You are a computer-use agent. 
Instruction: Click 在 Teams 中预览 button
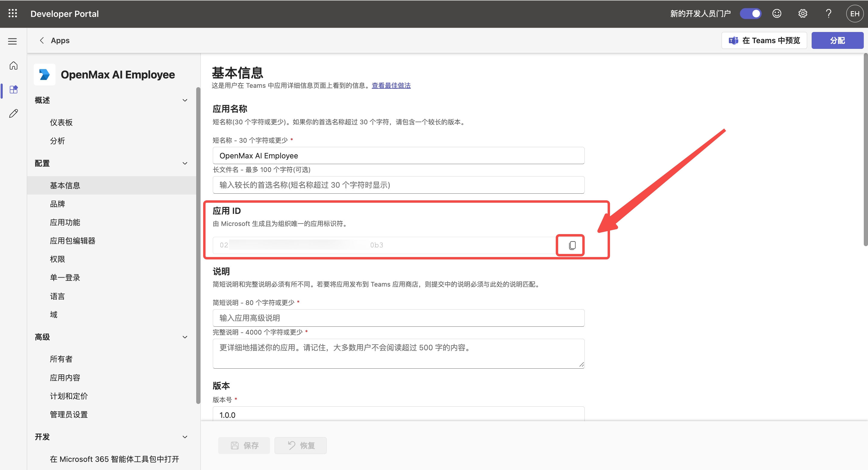tap(764, 40)
